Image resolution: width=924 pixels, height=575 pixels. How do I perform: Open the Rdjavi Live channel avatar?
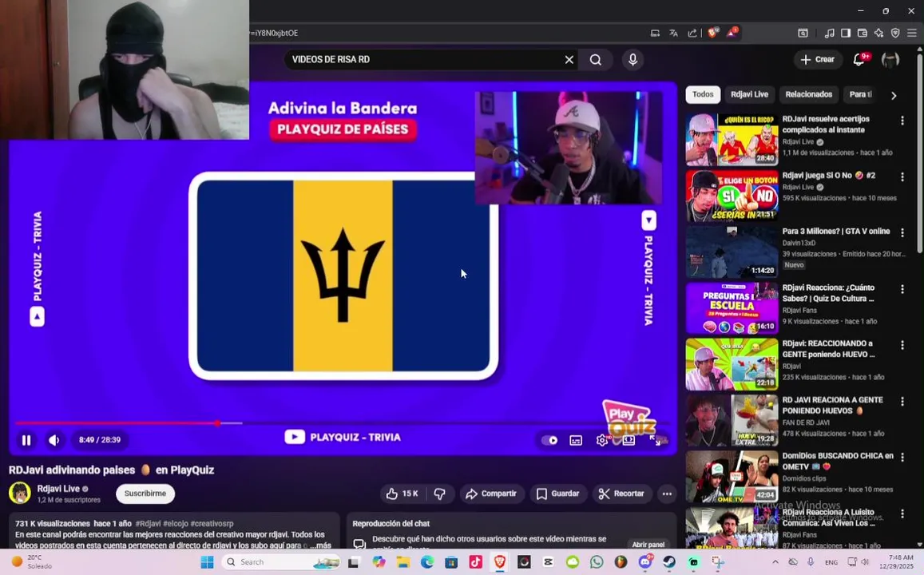click(19, 493)
